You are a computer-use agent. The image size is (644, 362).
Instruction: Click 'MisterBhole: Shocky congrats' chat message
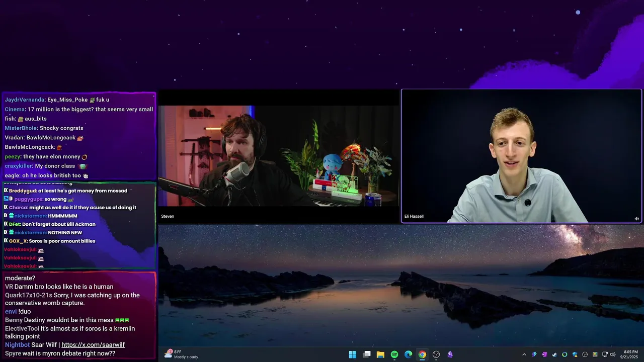point(44,128)
